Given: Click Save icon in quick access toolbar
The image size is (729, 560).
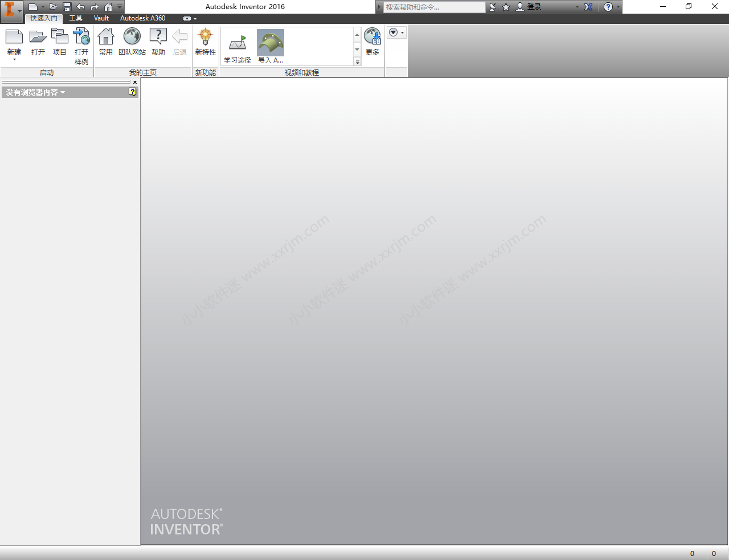Looking at the screenshot, I should coord(67,7).
